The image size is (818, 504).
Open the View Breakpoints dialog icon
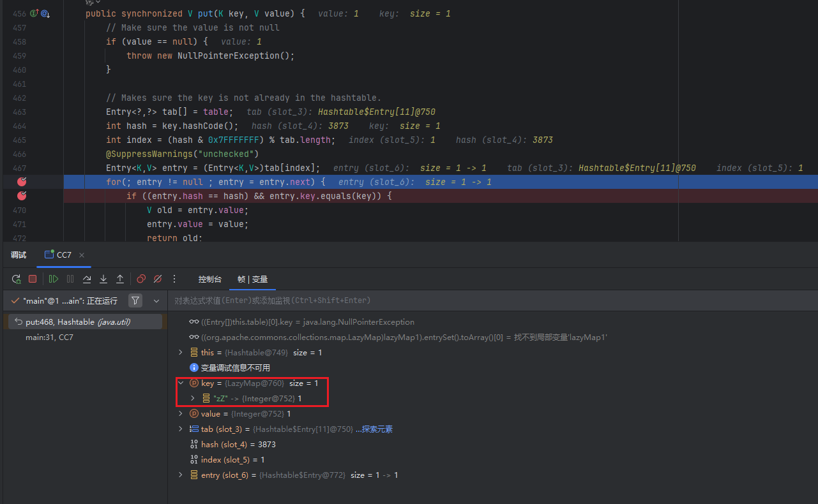tap(141, 279)
